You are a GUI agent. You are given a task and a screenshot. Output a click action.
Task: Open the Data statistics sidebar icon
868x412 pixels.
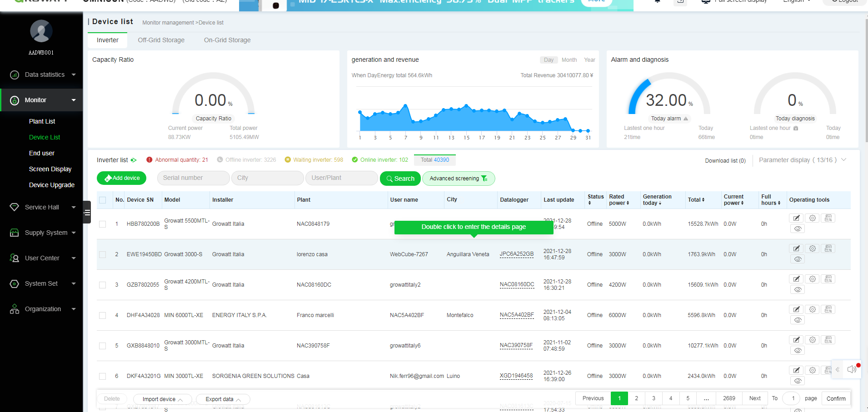tap(14, 74)
